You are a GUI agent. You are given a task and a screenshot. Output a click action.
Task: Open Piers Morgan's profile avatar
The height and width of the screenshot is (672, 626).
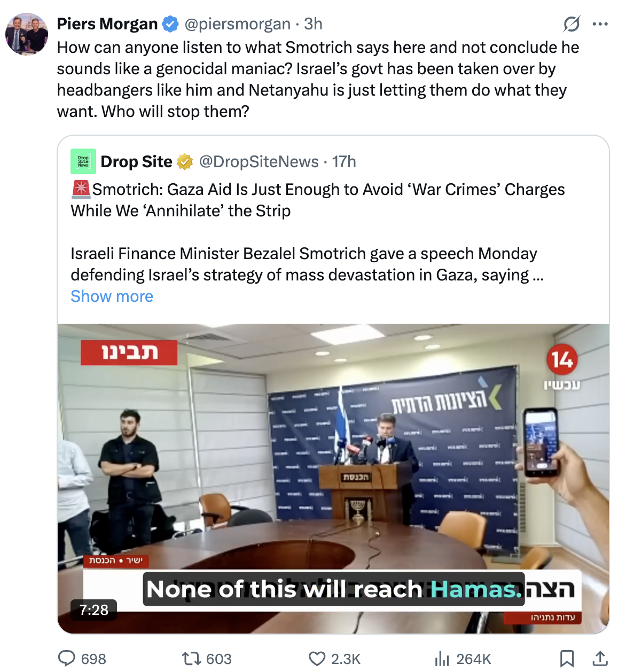click(27, 34)
